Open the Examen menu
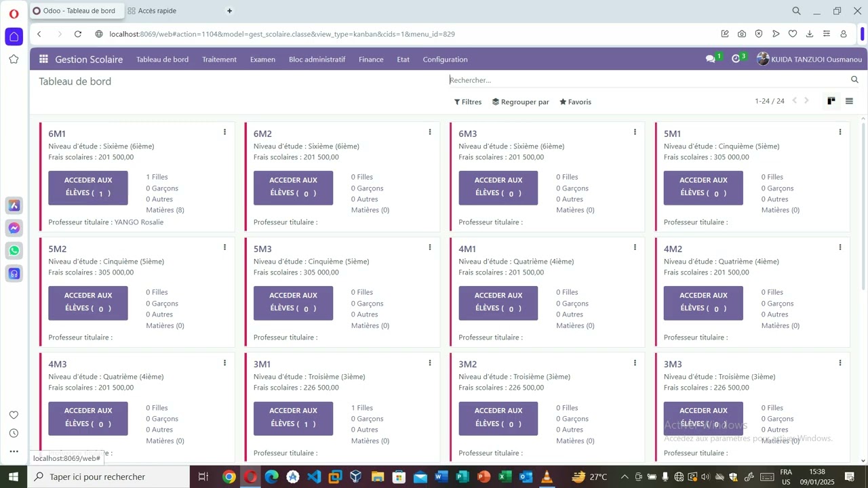Viewport: 868px width, 488px height. 262,59
